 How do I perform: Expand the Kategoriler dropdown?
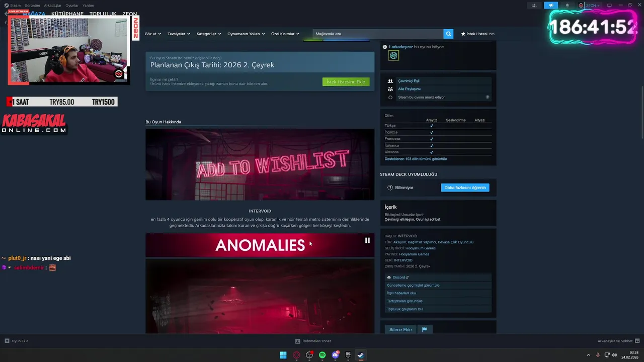[x=209, y=34]
